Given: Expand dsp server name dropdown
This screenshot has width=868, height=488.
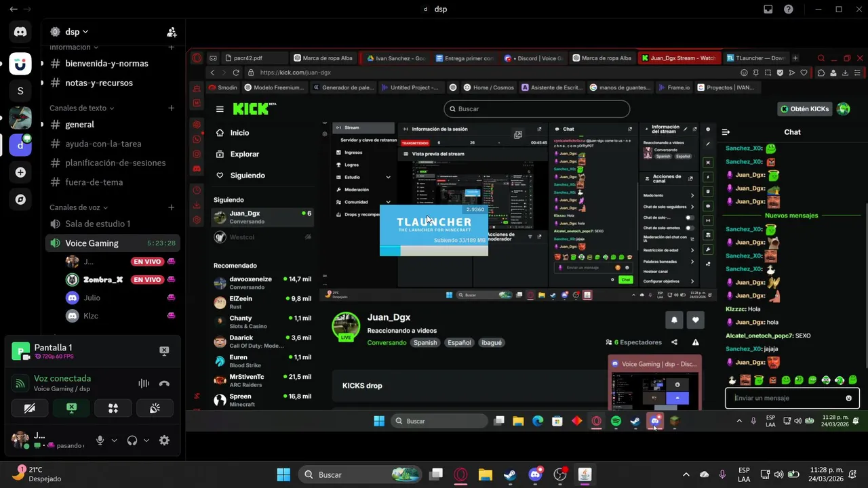Looking at the screenshot, I should [x=85, y=32].
